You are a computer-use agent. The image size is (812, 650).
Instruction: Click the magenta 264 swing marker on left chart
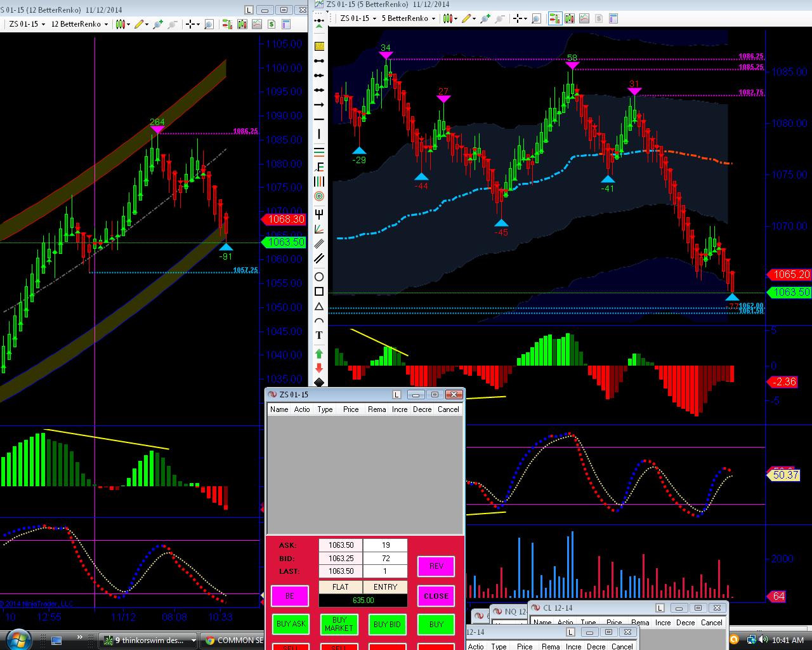coord(157,130)
